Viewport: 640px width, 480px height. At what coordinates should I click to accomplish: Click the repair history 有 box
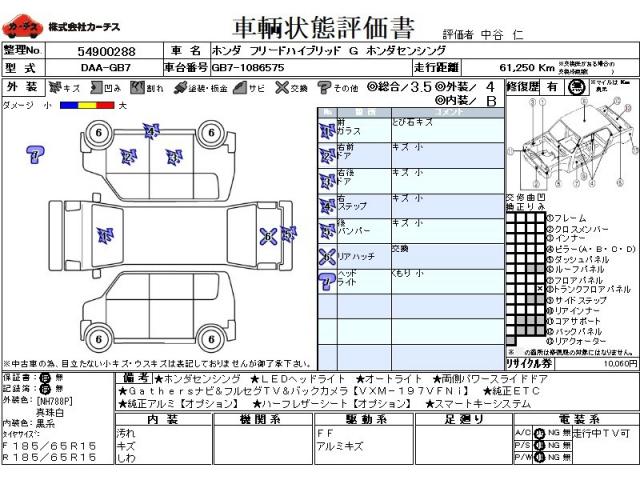point(551,88)
